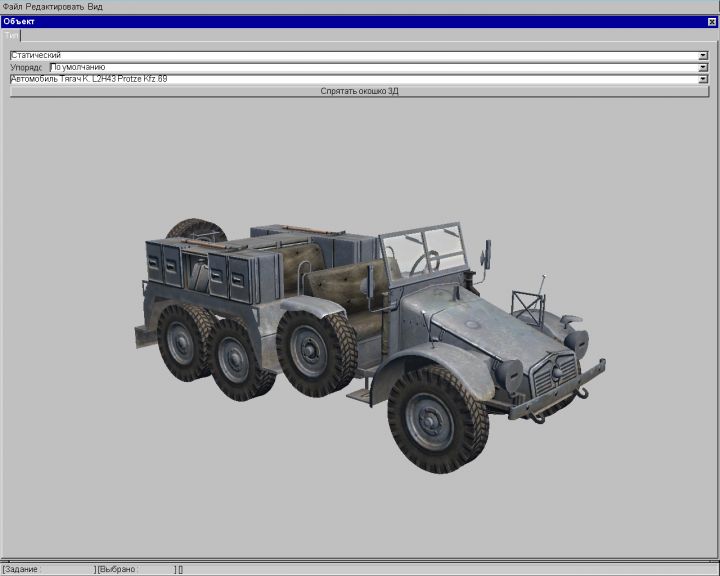The height and width of the screenshot is (576, 720).
Task: Expand the По умолчанию sort order dropdown arrow
Action: click(x=703, y=67)
